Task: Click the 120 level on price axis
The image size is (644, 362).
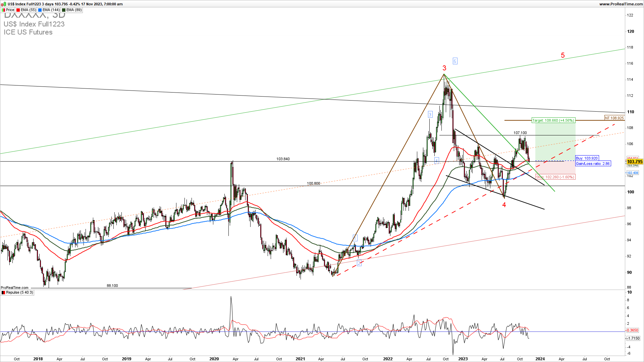Action: pyautogui.click(x=631, y=32)
